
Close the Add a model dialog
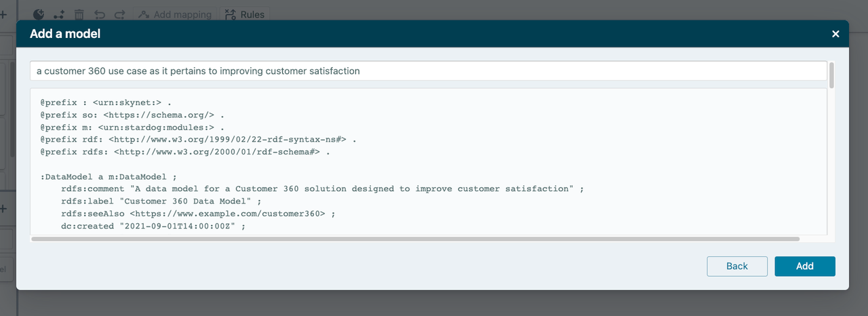coord(835,34)
